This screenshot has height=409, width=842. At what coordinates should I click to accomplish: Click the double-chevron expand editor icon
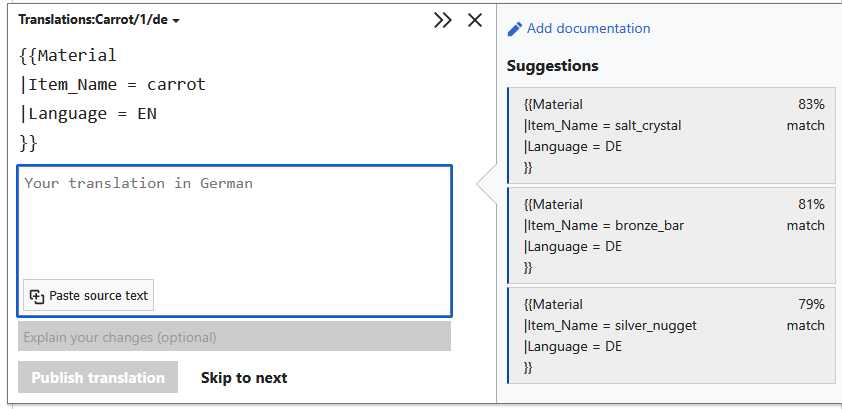(443, 20)
